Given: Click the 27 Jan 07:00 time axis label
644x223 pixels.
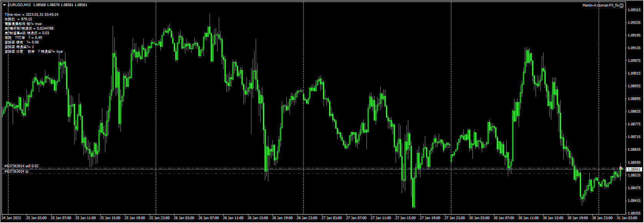Looking at the screenshot, I should (x=356, y=218).
